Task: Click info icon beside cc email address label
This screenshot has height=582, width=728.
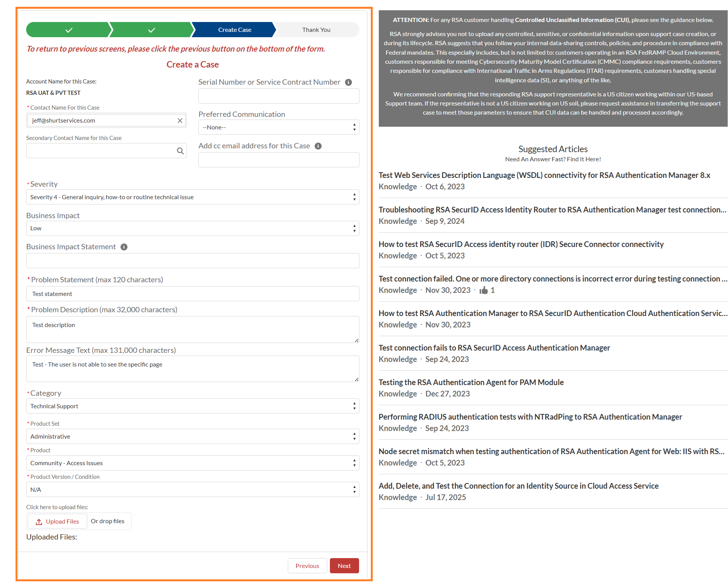Action: tap(318, 146)
